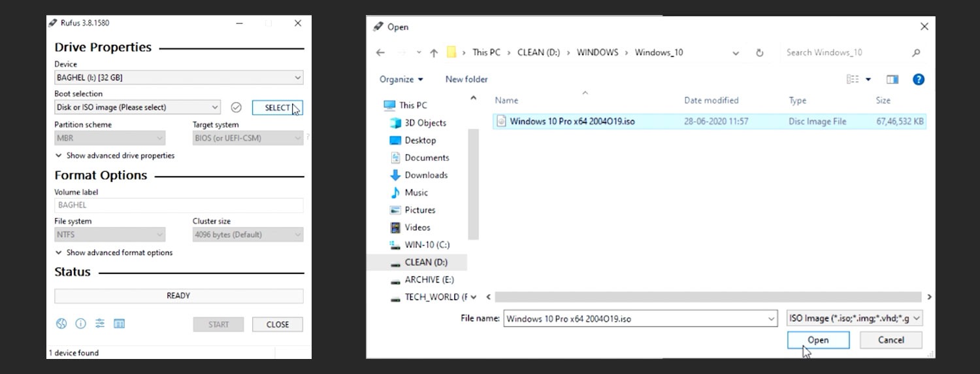Click the CLOSE button in Rufus
The width and height of the screenshot is (980, 374).
(278, 324)
